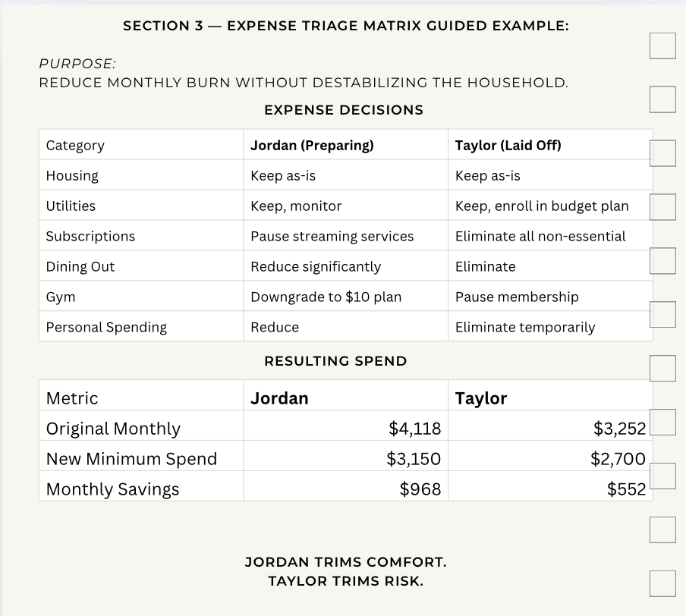Tick the checkbox beside the Section 3 title
This screenshot has height=616, width=686.
tap(662, 46)
